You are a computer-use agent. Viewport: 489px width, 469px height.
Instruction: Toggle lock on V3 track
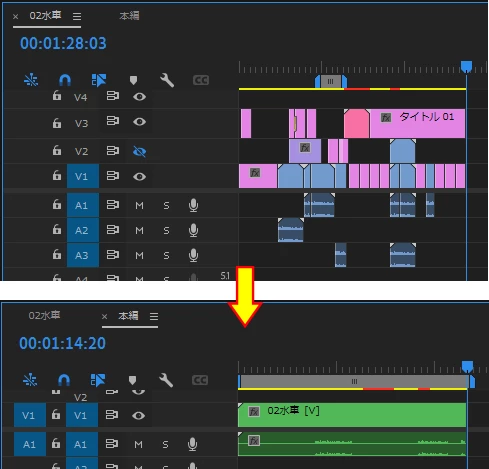(57, 122)
